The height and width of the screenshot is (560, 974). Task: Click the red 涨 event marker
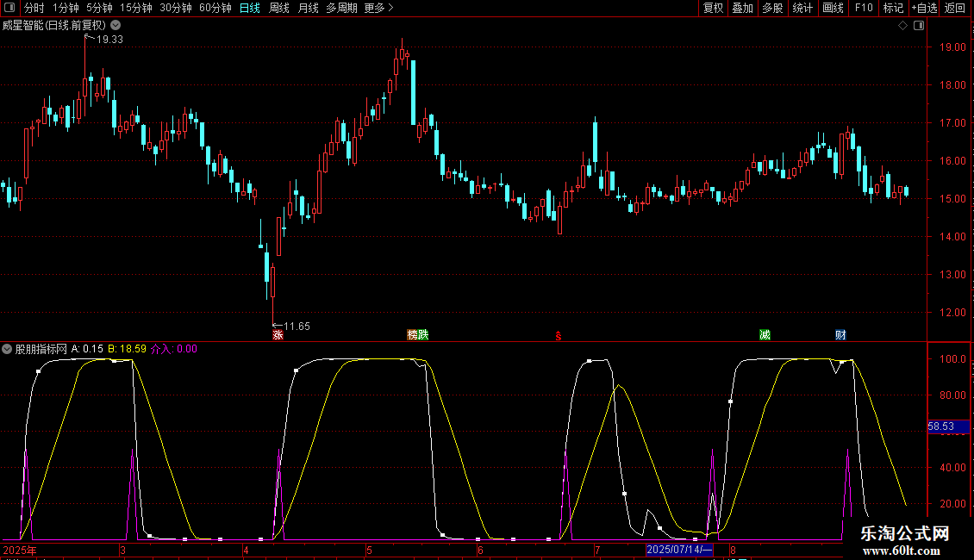(278, 335)
